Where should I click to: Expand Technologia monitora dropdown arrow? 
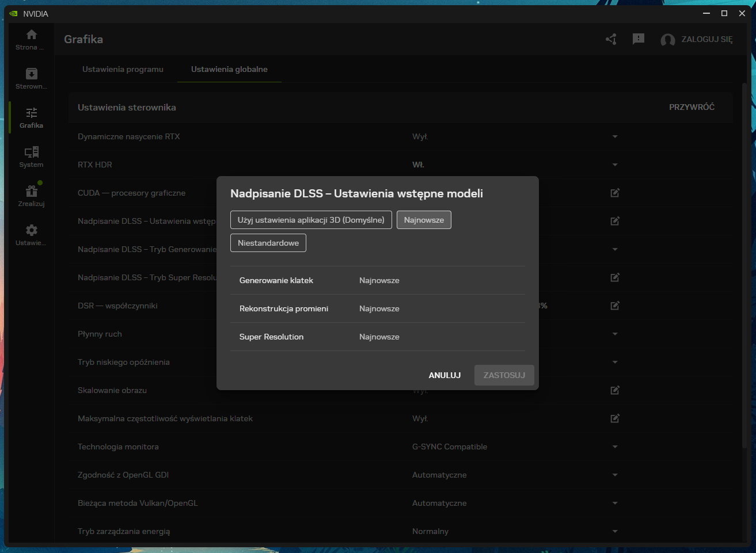point(615,447)
